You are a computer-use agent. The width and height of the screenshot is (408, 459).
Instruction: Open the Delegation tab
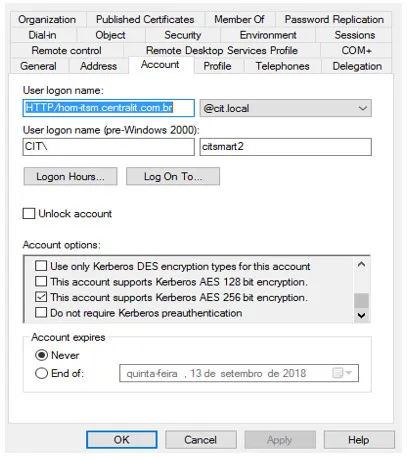coord(357,66)
